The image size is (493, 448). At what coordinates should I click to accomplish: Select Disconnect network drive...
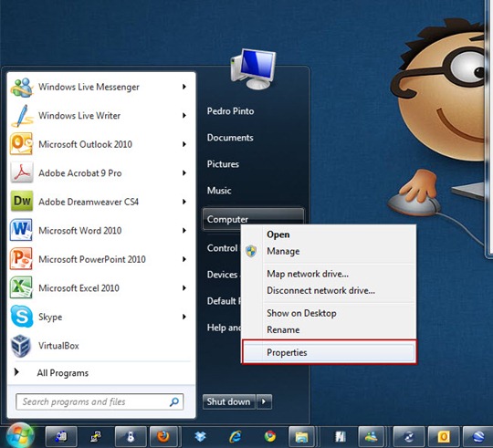coord(329,290)
